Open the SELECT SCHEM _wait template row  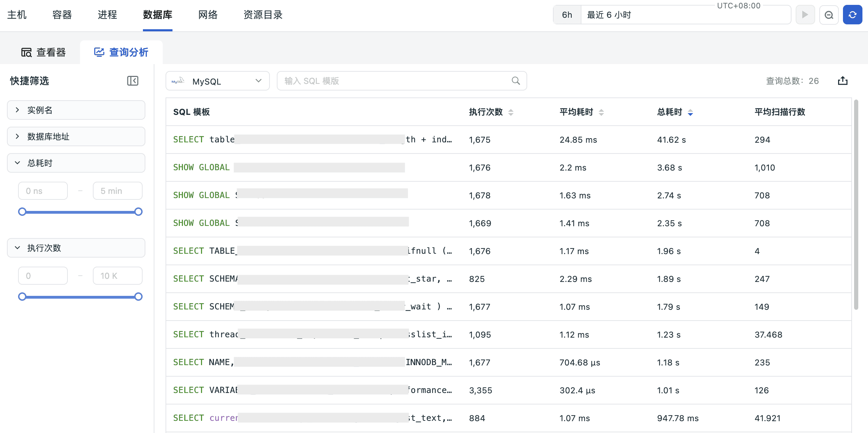pyautogui.click(x=508, y=307)
